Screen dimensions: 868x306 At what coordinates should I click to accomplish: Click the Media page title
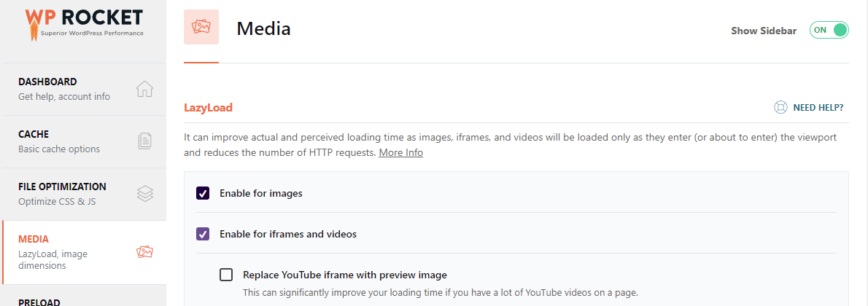tap(263, 28)
